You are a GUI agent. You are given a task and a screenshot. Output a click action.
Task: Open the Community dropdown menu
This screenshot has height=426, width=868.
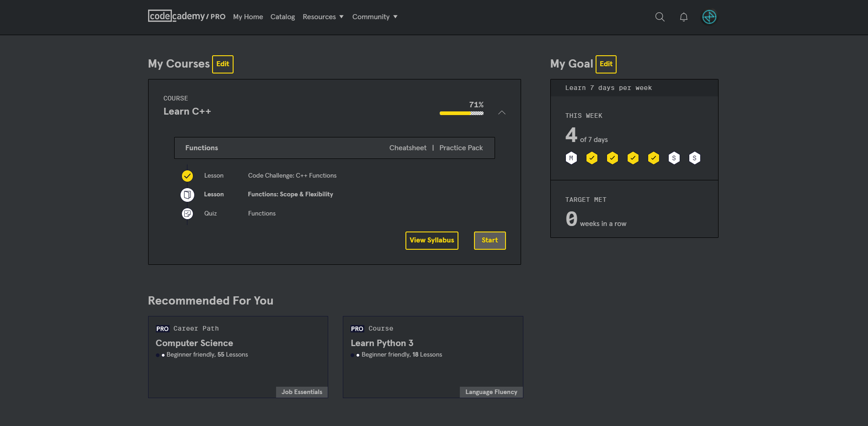(x=374, y=16)
